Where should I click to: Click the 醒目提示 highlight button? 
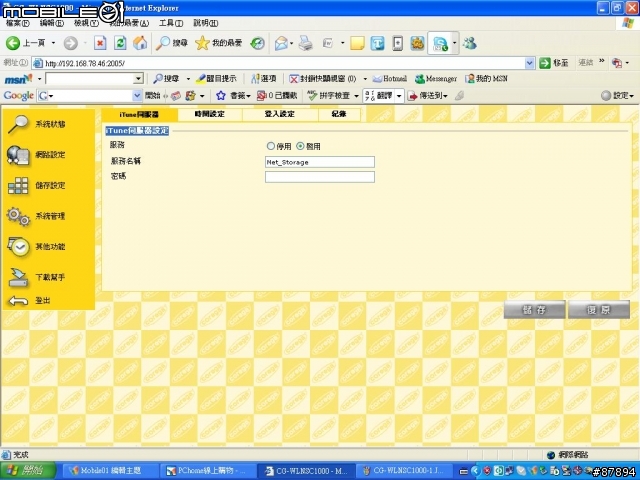tap(216, 78)
